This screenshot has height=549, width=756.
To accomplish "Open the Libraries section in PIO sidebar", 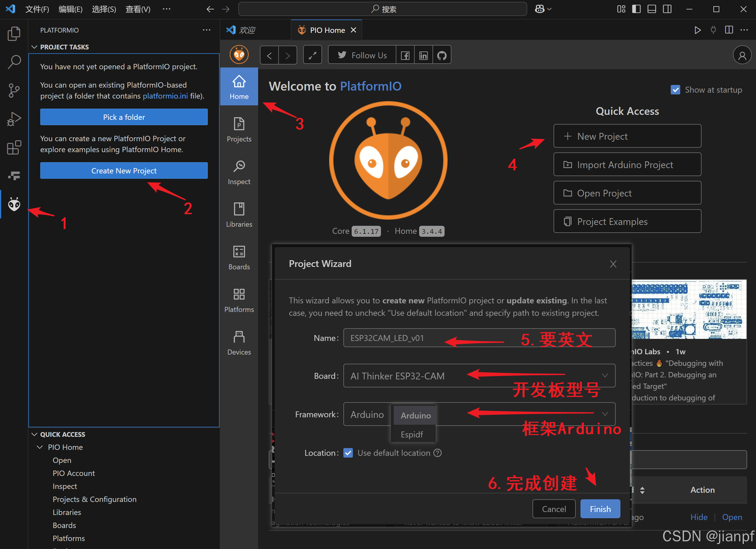I will pyautogui.click(x=239, y=215).
